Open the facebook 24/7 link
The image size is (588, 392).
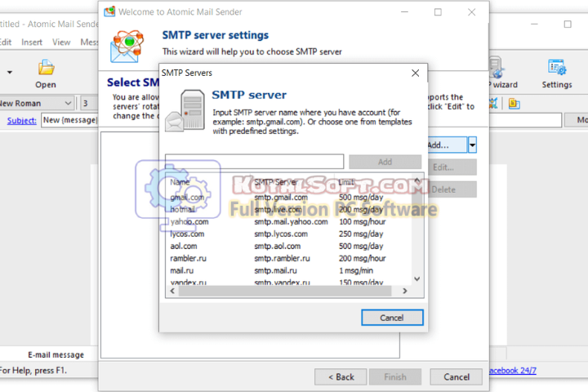(513, 370)
